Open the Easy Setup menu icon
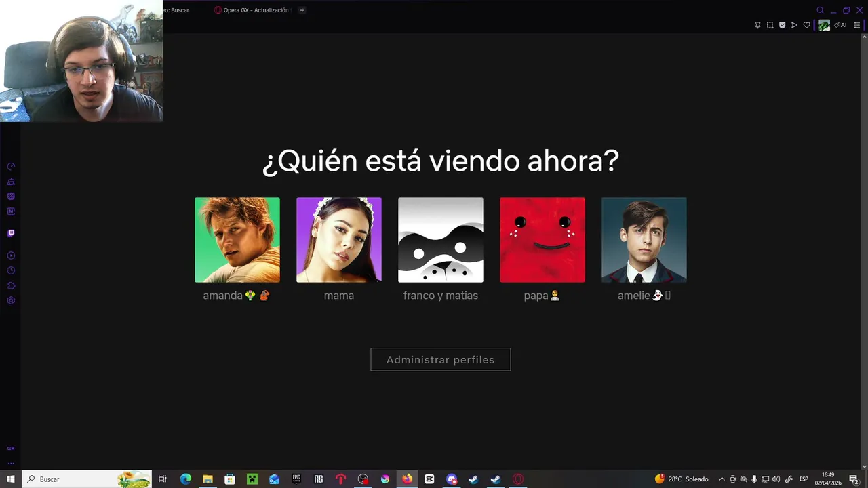This screenshot has width=868, height=488. click(x=856, y=25)
